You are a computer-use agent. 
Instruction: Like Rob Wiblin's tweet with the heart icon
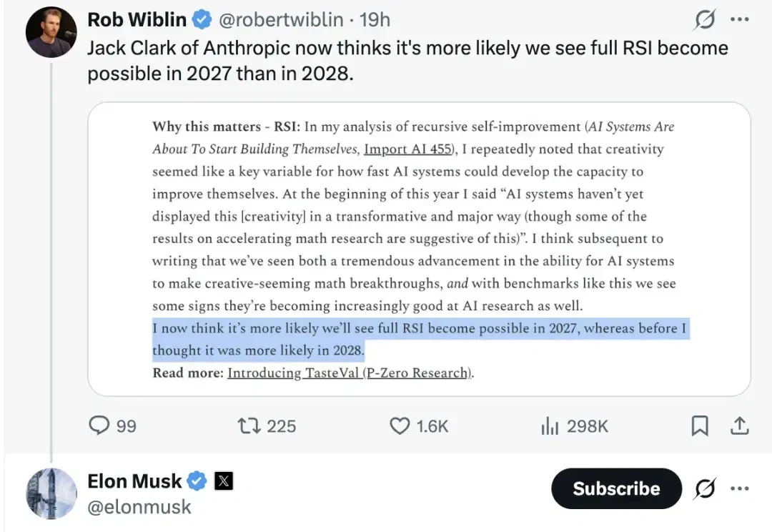click(400, 425)
